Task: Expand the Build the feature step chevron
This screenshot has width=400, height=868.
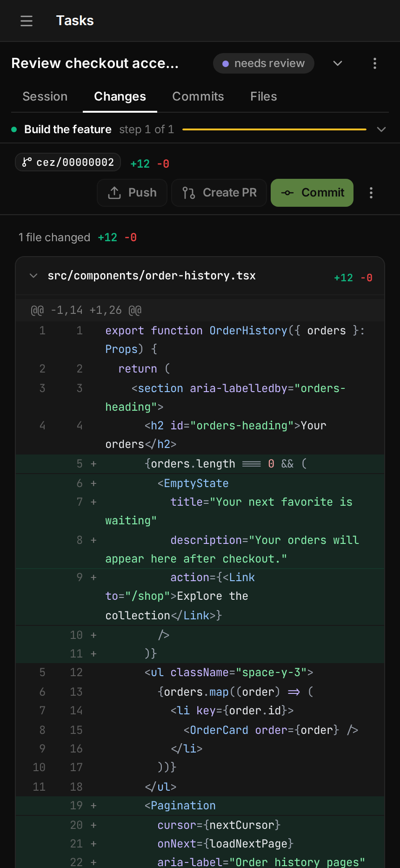Action: click(x=381, y=129)
